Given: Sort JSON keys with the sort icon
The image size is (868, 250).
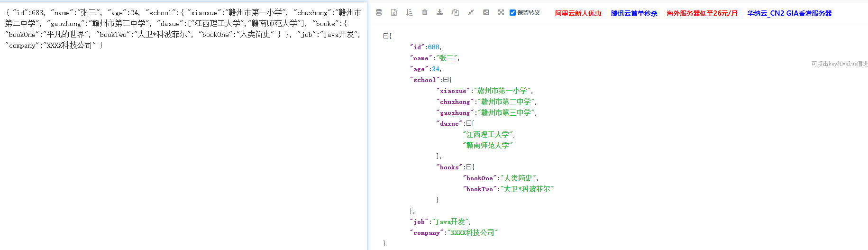Looking at the screenshot, I should (x=409, y=12).
